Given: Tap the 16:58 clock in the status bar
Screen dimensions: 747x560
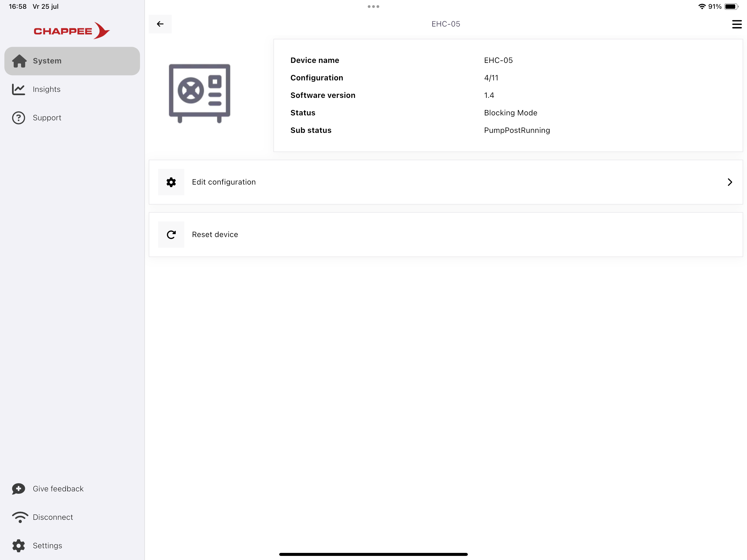Looking at the screenshot, I should pos(17,6).
